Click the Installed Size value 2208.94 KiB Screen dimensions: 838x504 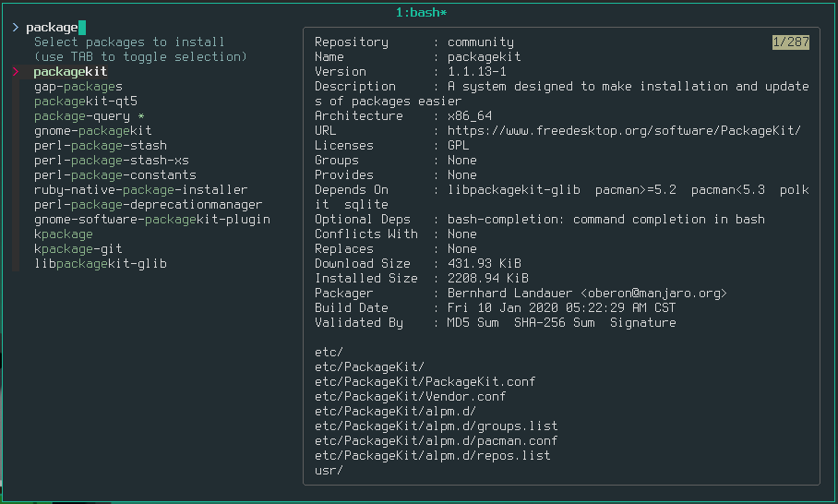click(488, 279)
